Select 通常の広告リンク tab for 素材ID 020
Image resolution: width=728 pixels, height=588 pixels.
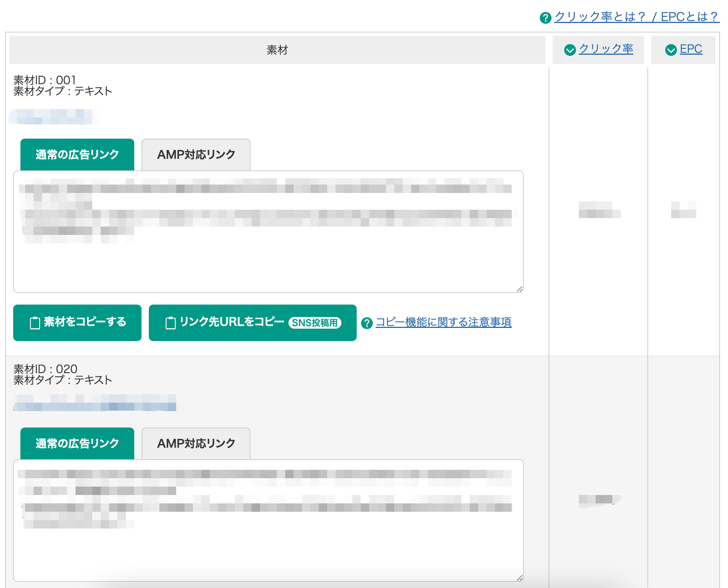77,444
